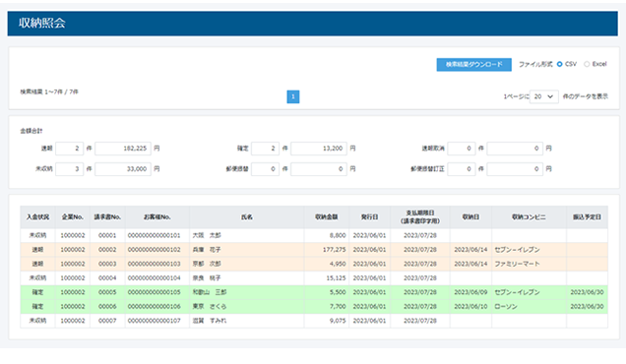Select customer number 000000000000101 cell
This screenshot has width=626, height=364.
coord(157,235)
